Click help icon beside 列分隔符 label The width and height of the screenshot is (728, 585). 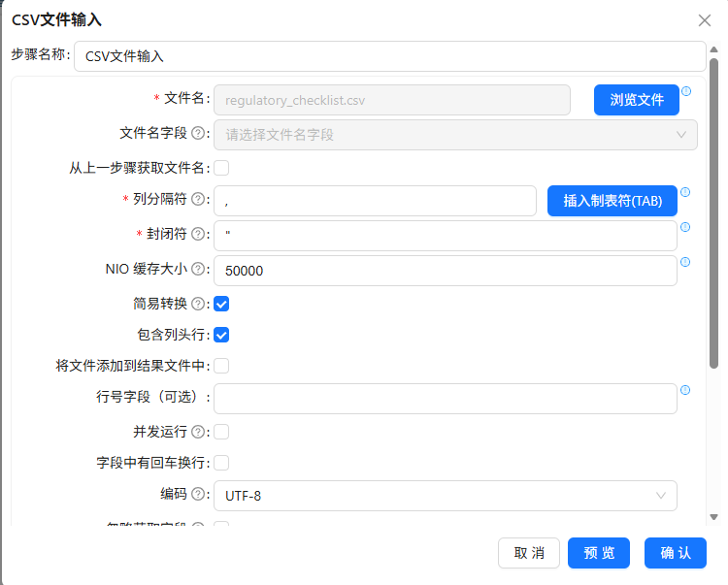(x=198, y=199)
